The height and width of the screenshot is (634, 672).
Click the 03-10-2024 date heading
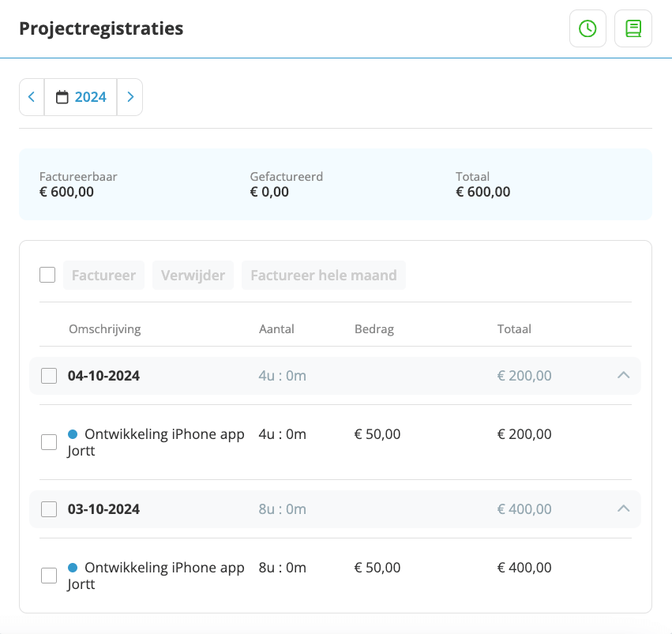pyautogui.click(x=103, y=509)
